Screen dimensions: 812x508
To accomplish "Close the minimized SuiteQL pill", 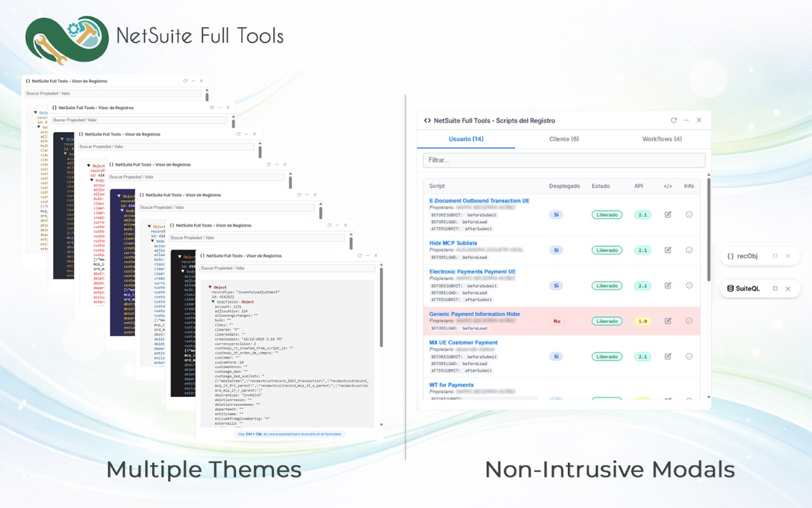I will point(788,288).
